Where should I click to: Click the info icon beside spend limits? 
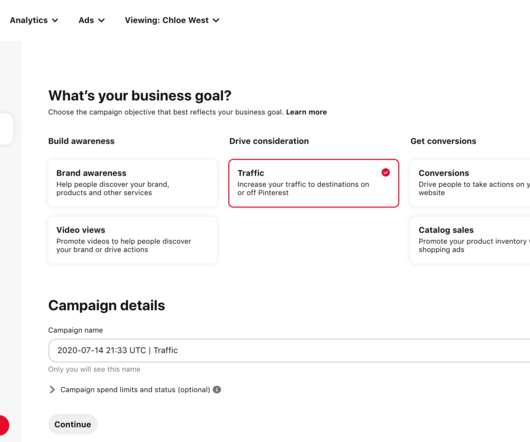tap(217, 390)
